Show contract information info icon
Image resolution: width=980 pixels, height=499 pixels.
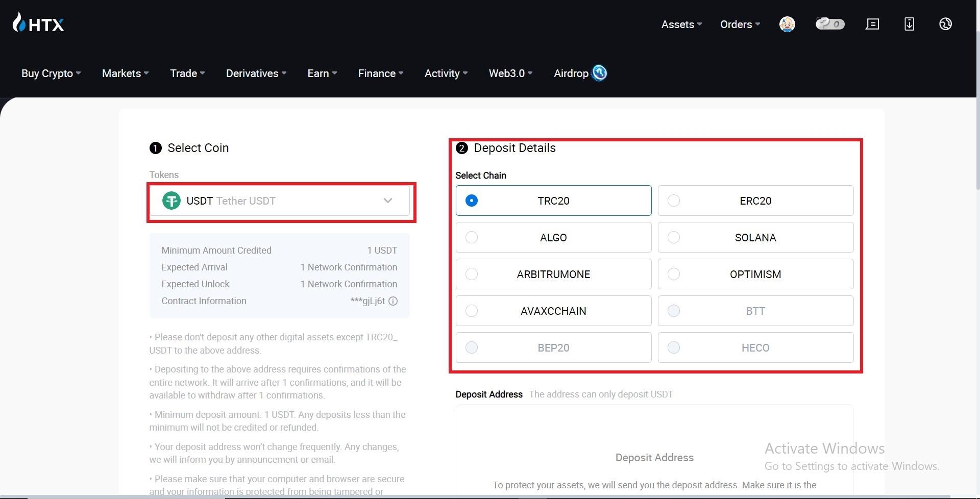point(393,301)
